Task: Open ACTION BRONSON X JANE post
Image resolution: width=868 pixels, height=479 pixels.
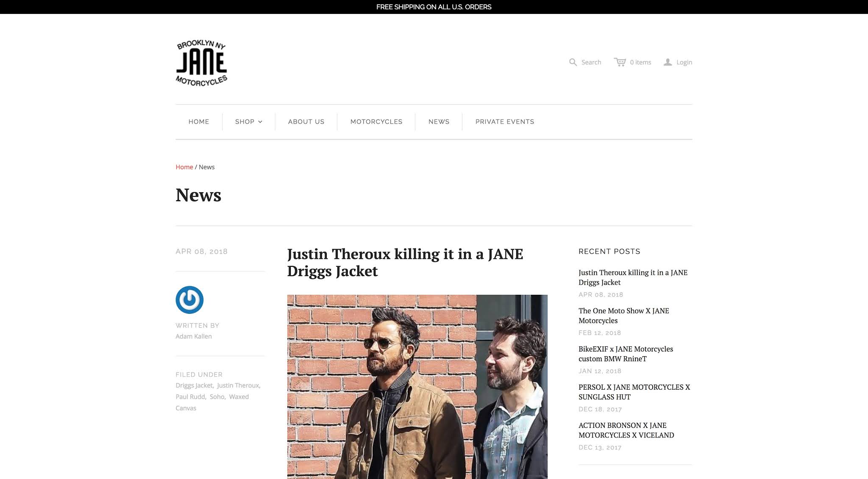Action: pos(626,430)
